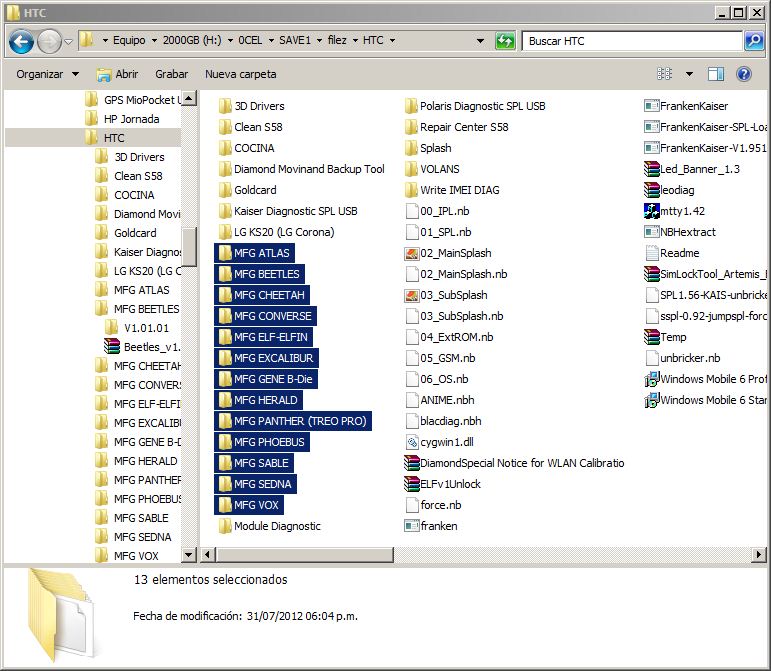Select V1.01.01 folder in tree
Viewport: 771px width, 671px height.
[137, 328]
